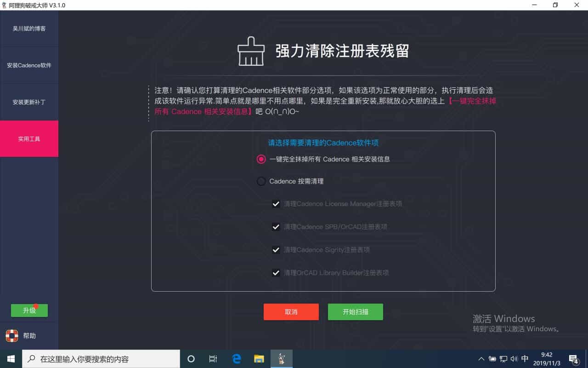Launch Microsoft Edge from taskbar
Image resolution: width=588 pixels, height=368 pixels.
point(237,359)
